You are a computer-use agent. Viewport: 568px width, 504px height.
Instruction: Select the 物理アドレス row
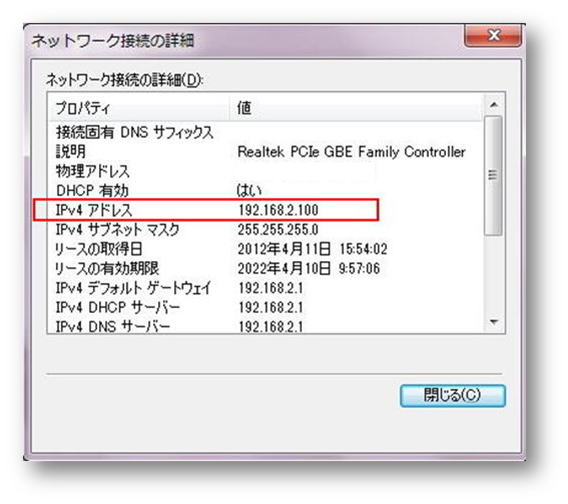point(266,171)
